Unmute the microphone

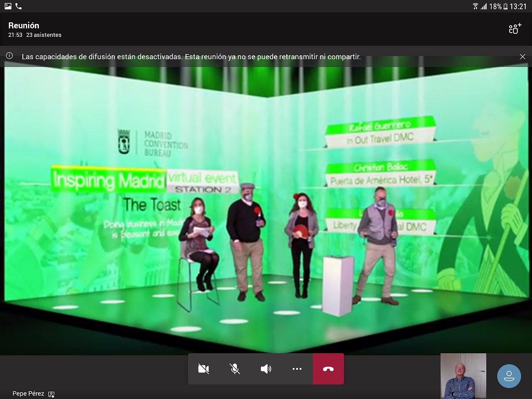[235, 369]
